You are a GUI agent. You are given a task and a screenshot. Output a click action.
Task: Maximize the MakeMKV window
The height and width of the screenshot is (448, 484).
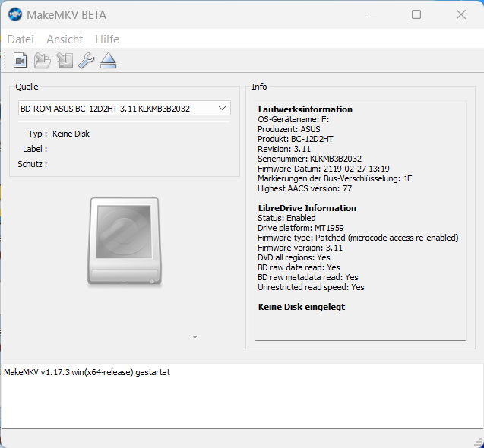(416, 14)
